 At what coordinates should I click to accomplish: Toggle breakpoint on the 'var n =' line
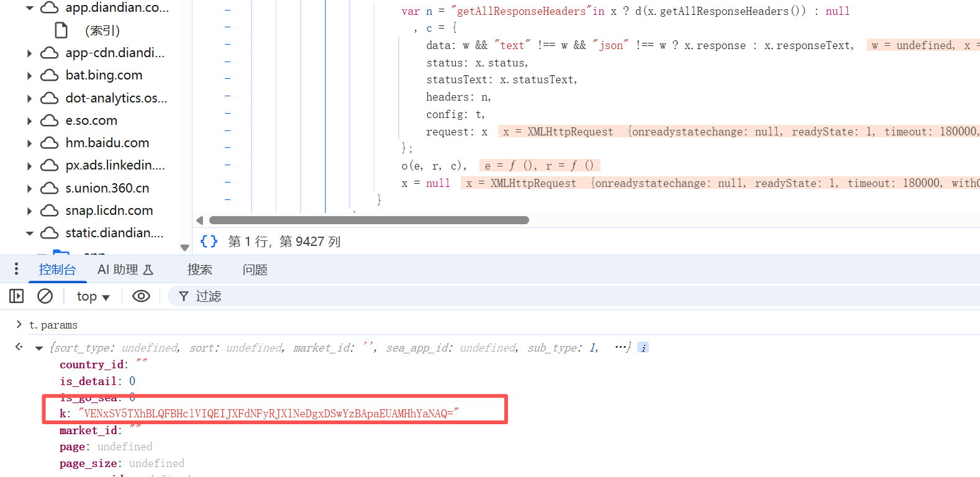pos(227,10)
